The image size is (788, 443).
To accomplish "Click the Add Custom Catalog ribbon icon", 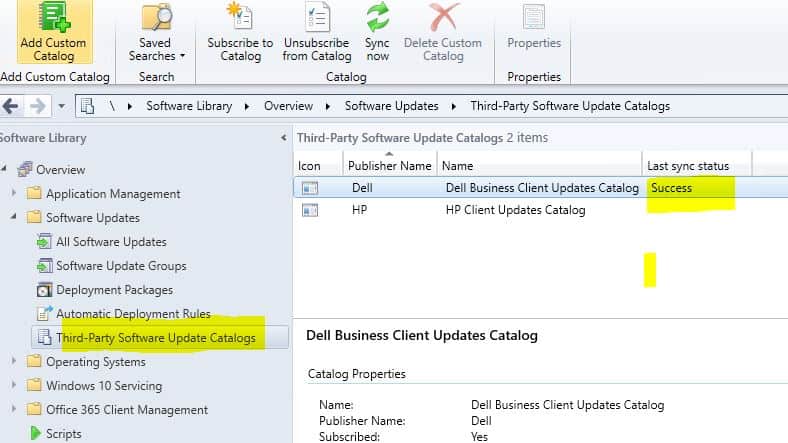I will coord(54,17).
